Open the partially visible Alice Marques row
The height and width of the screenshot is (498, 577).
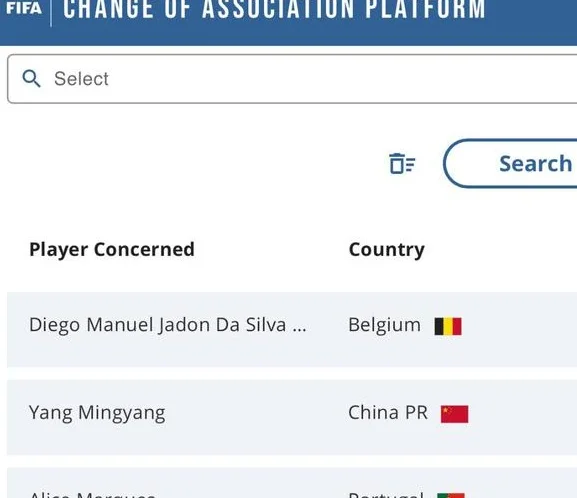pyautogui.click(x=292, y=483)
